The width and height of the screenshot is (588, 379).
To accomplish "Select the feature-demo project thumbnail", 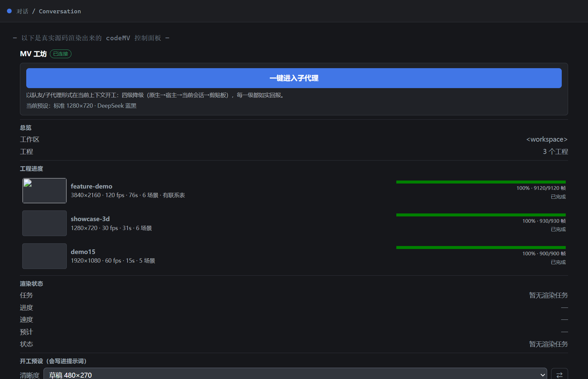I will [x=45, y=190].
